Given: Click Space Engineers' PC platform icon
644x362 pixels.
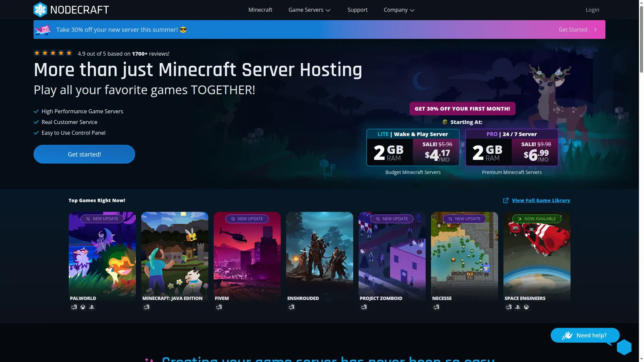Looking at the screenshot, I should tap(509, 307).
